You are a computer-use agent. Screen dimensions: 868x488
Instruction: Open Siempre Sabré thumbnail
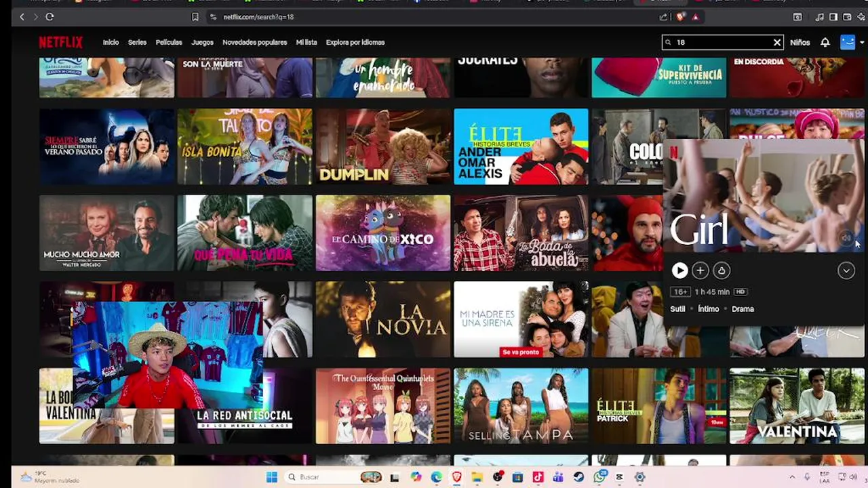pos(106,146)
